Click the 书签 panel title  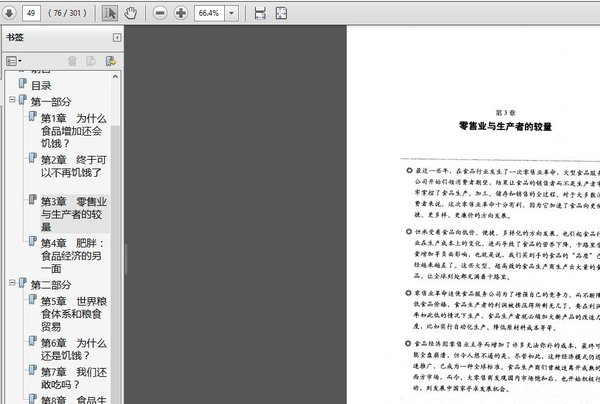pyautogui.click(x=15, y=37)
